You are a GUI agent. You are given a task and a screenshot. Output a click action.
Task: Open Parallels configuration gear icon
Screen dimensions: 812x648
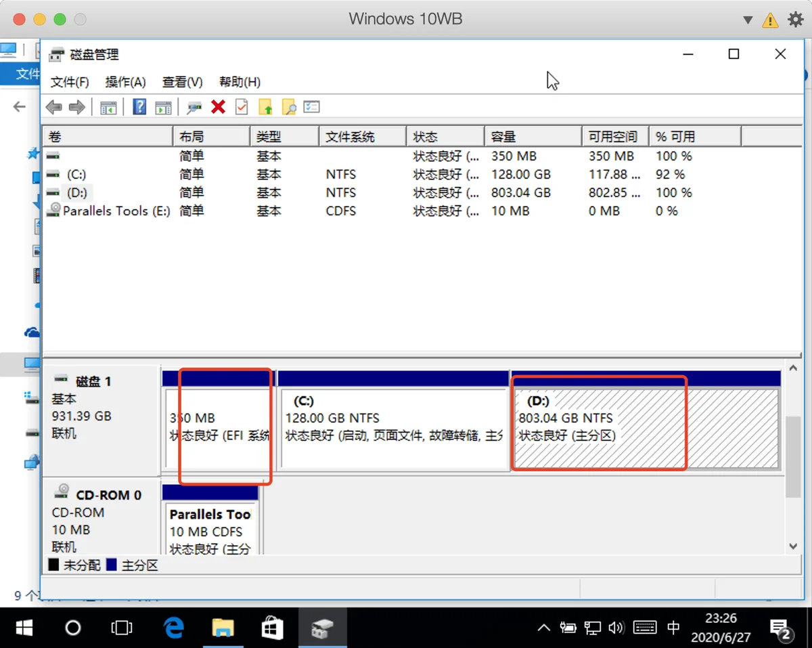coord(796,20)
